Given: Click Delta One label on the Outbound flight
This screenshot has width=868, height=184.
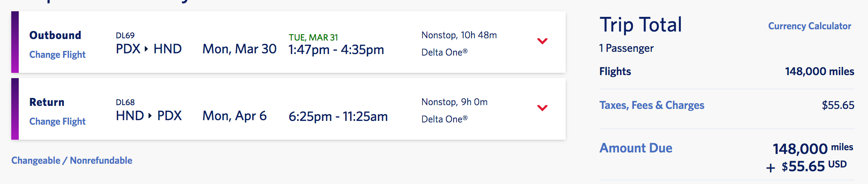Looking at the screenshot, I should [444, 52].
